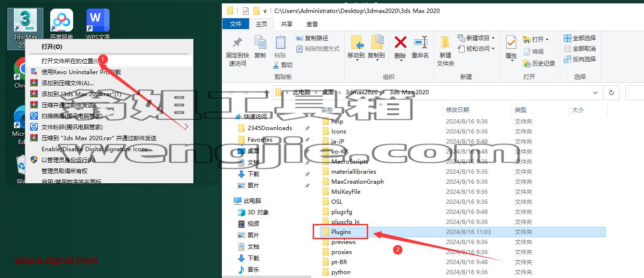
Task: Click the Explorer search input field
Action: coord(634,92)
